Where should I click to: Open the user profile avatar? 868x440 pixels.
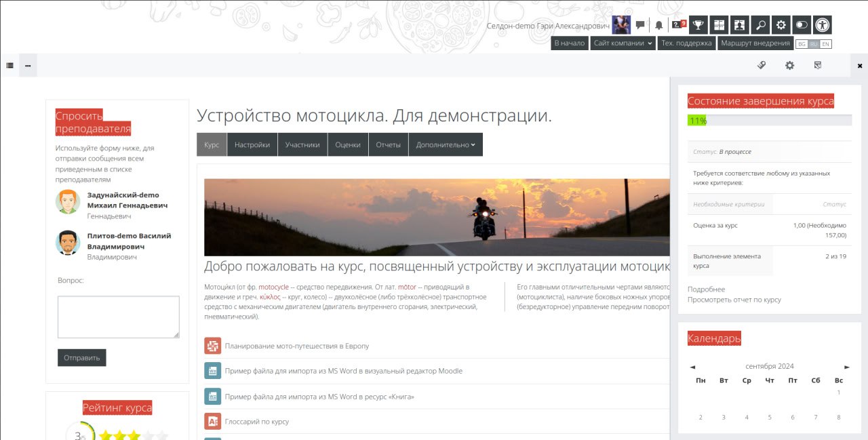621,25
